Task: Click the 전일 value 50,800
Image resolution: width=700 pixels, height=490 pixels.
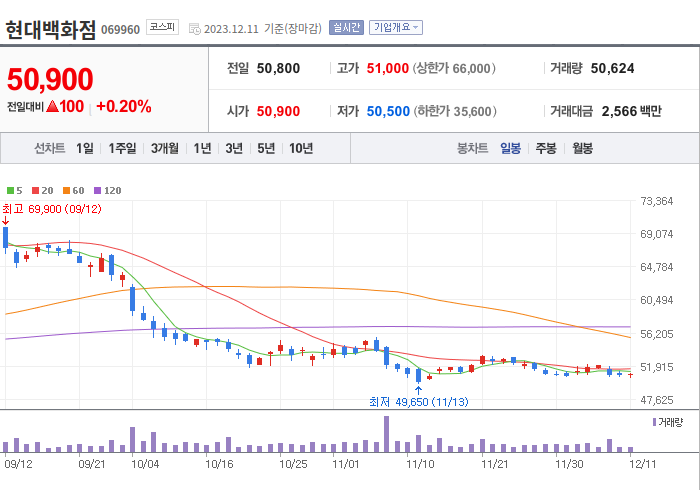Action: [278, 68]
